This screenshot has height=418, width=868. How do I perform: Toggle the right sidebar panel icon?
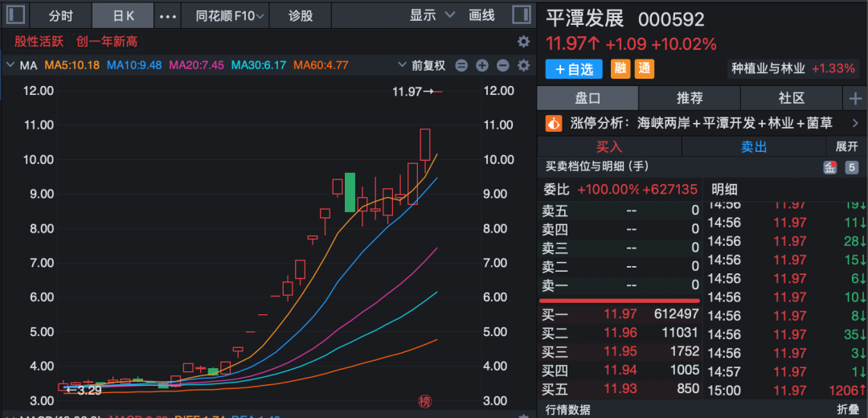click(x=521, y=15)
